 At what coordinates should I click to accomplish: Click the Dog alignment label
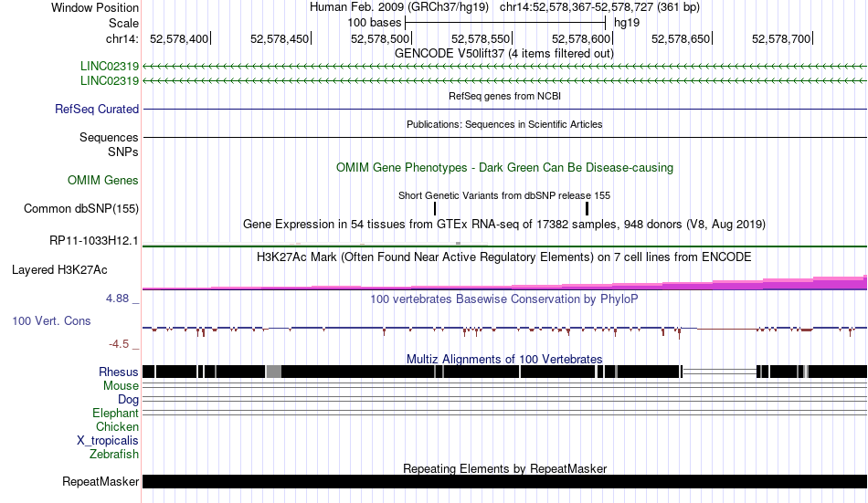(x=128, y=400)
